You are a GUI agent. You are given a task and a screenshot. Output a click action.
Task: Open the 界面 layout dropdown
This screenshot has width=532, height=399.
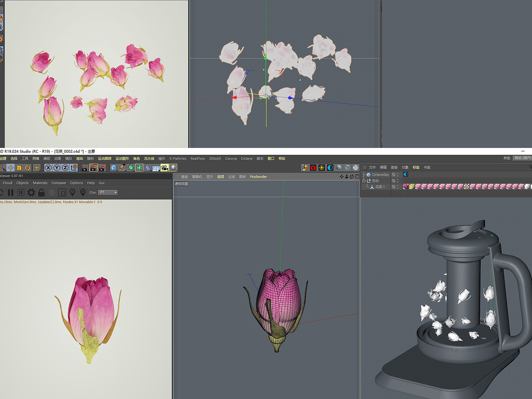click(522, 158)
